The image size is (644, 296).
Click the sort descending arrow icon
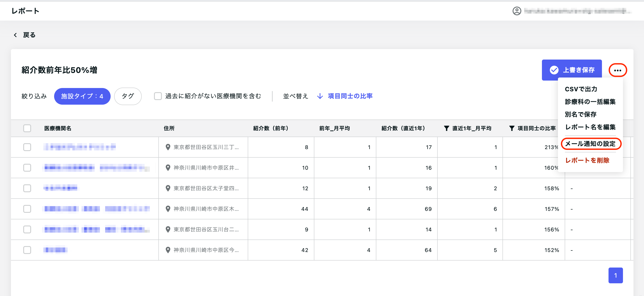(x=320, y=96)
